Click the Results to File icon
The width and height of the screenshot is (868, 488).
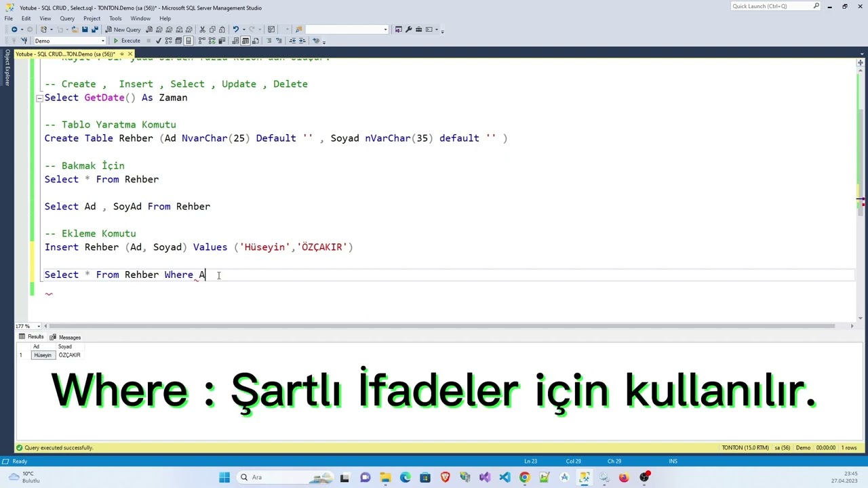pos(255,41)
